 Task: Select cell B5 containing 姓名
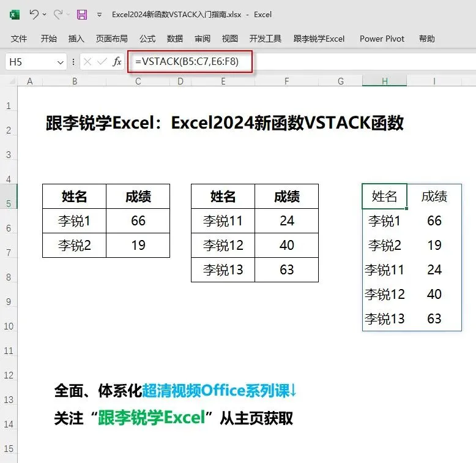pos(75,196)
